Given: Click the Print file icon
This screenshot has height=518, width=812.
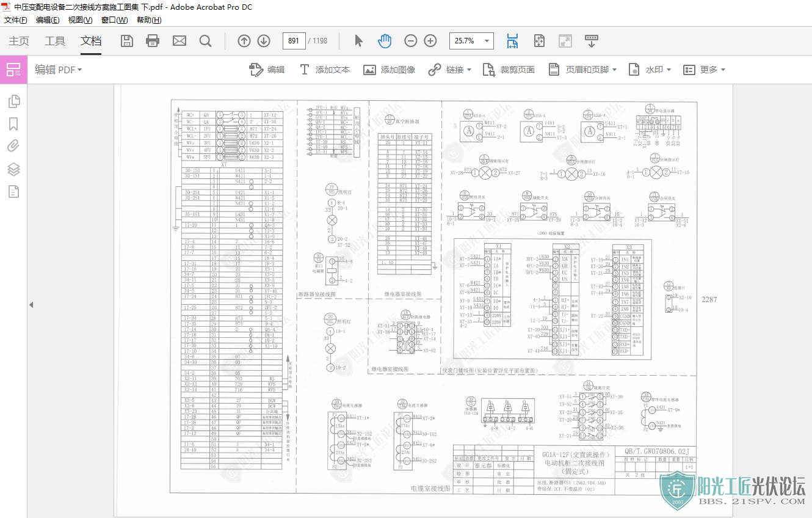Looking at the screenshot, I should tap(153, 41).
